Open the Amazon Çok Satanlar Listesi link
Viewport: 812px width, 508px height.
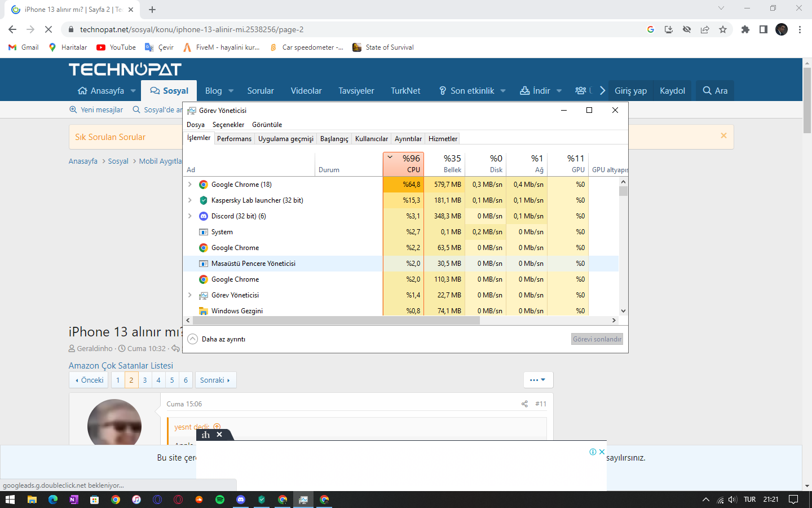(x=121, y=366)
